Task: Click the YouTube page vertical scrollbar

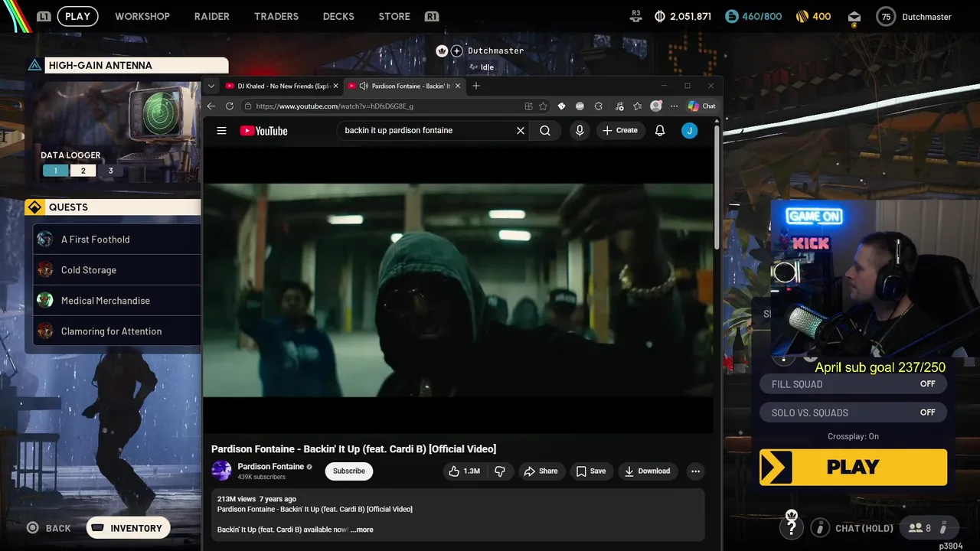Action: (717, 187)
